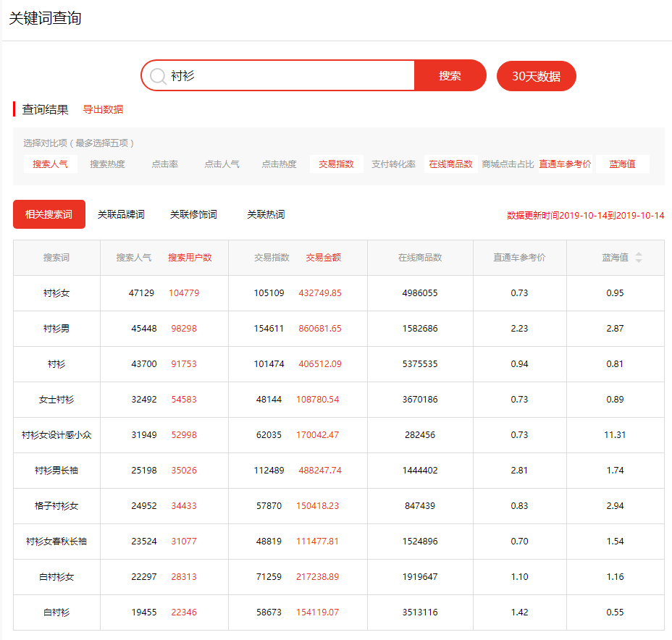
Task: Toggle the 在线商品数 comparison item
Action: click(451, 164)
